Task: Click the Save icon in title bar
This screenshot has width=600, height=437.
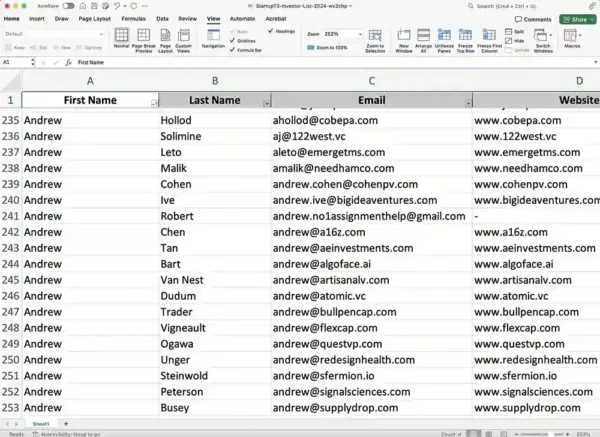Action: point(94,6)
